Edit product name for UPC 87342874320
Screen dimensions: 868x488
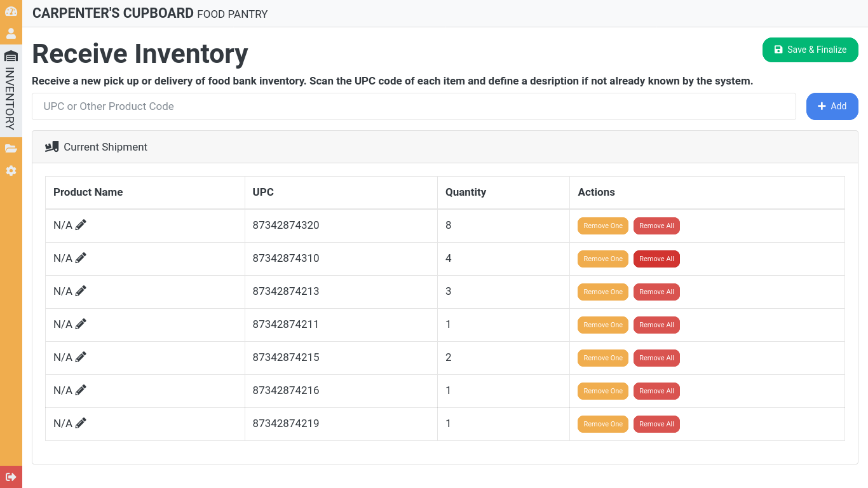(x=81, y=224)
